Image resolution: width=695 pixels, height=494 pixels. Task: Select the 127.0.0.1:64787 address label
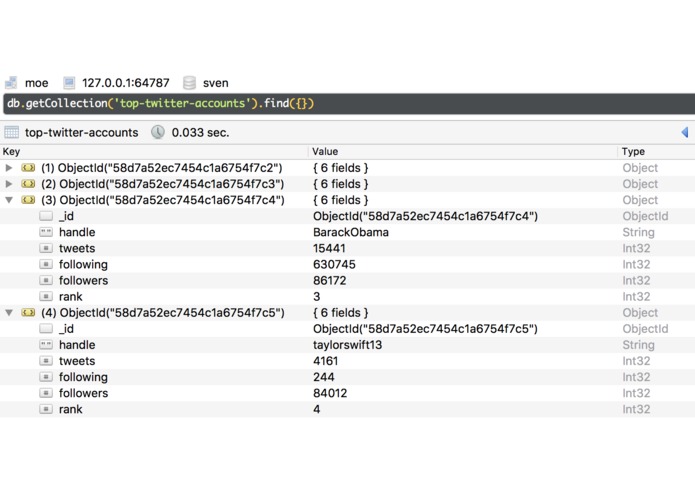pos(125,83)
